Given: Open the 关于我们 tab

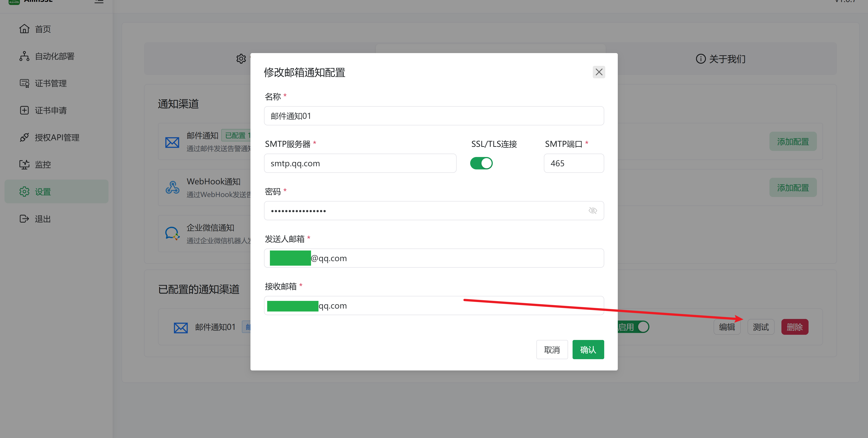Looking at the screenshot, I should coord(721,59).
